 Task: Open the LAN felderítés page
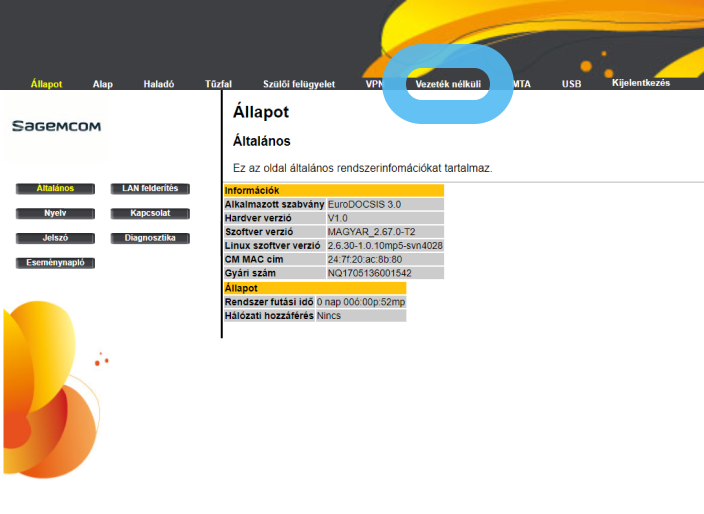pos(149,188)
